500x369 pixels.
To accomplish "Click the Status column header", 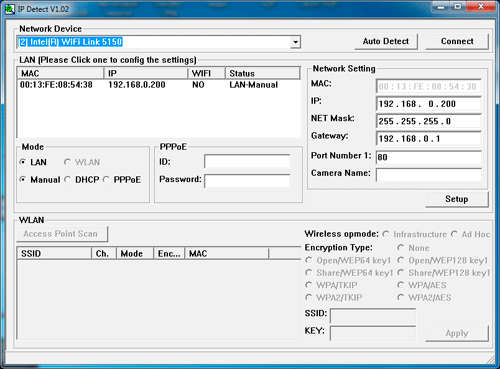I will point(263,73).
